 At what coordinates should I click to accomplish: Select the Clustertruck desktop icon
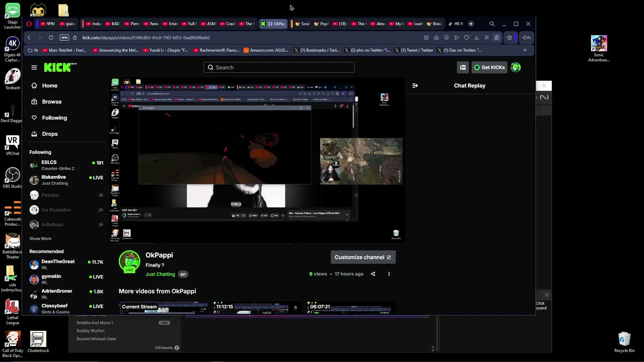38,342
